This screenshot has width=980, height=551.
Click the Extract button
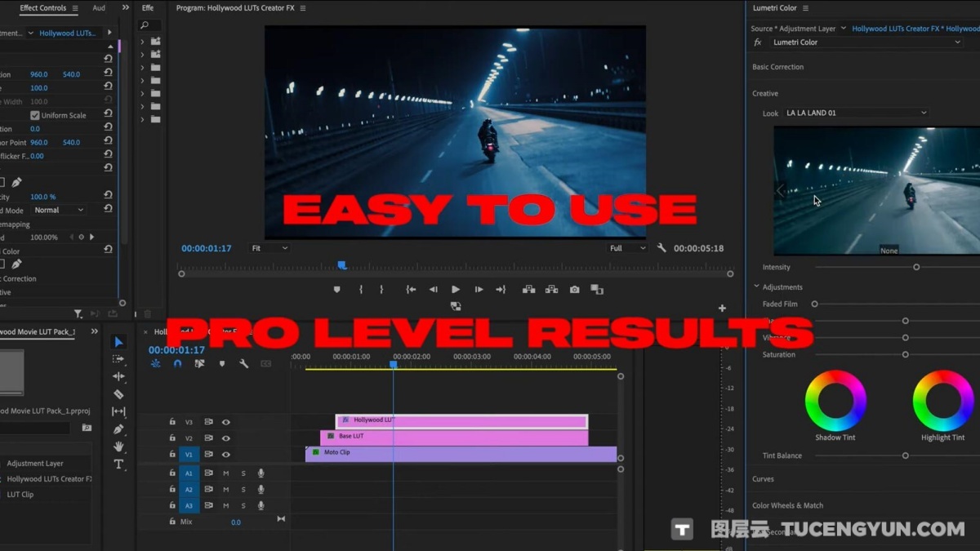point(551,290)
